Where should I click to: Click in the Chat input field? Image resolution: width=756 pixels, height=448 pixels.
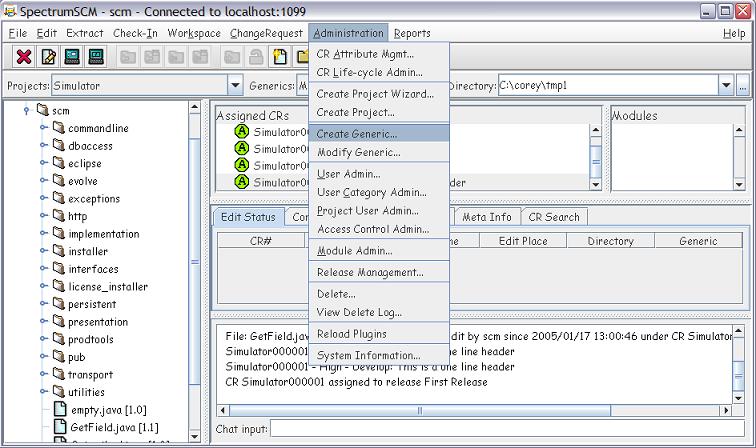click(x=507, y=428)
